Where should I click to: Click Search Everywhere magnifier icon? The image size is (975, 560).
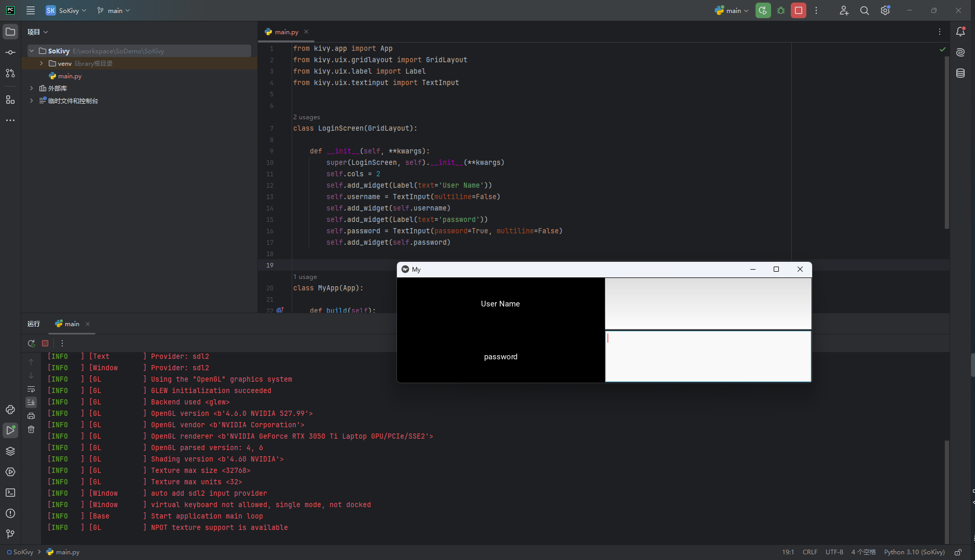[x=864, y=10]
